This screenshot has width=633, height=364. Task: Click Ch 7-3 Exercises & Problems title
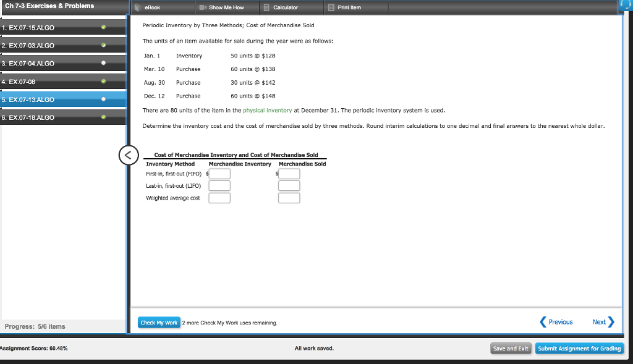pos(49,6)
